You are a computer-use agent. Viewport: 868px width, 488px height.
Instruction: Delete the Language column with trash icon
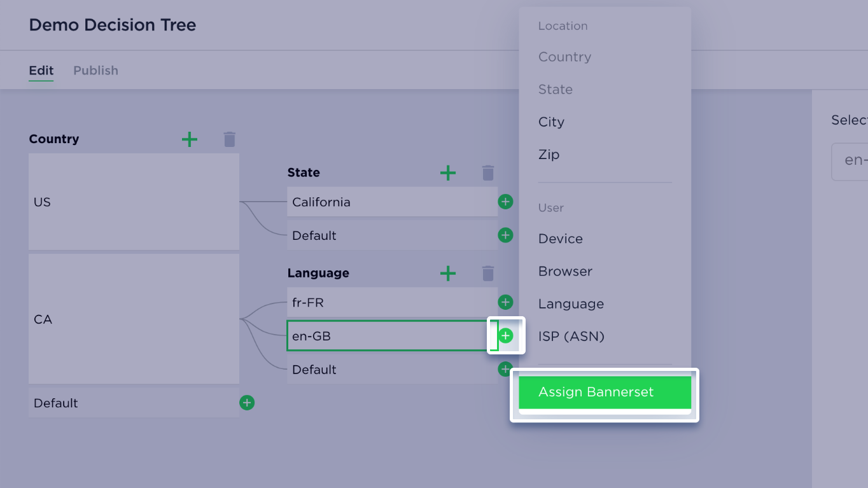click(x=488, y=273)
